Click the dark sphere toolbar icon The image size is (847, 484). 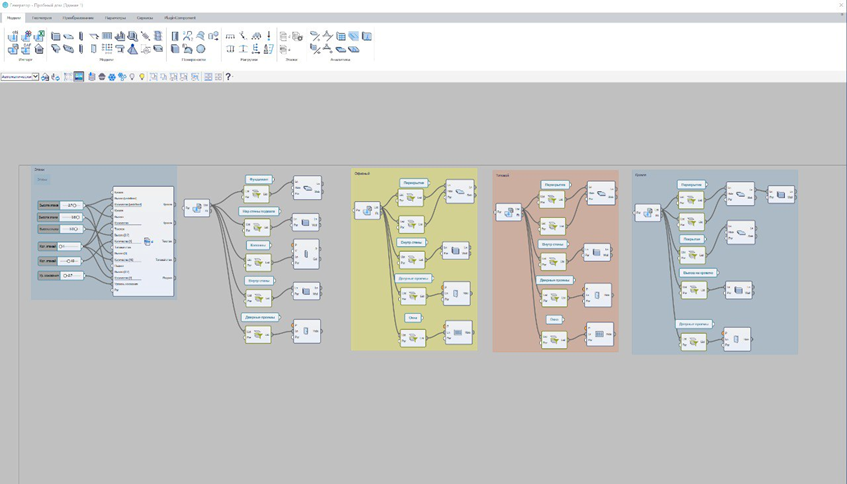click(x=102, y=77)
